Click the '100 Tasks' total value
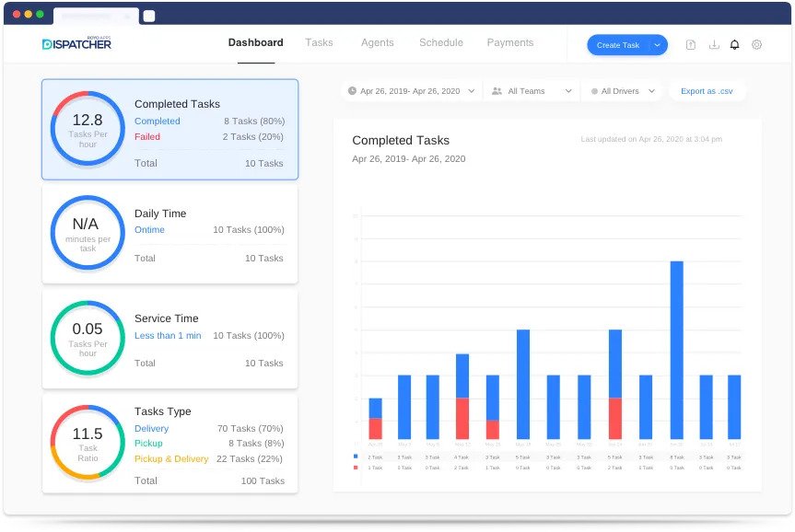This screenshot has height=532, width=795. pyautogui.click(x=263, y=480)
